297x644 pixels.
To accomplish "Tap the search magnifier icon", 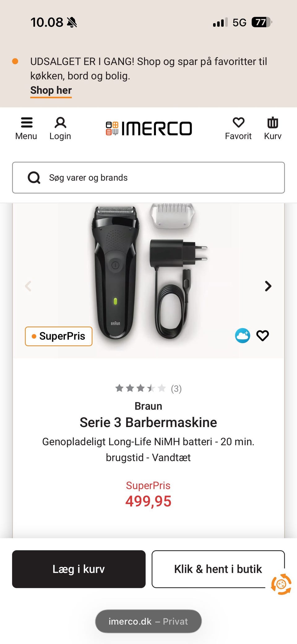I will tap(34, 178).
